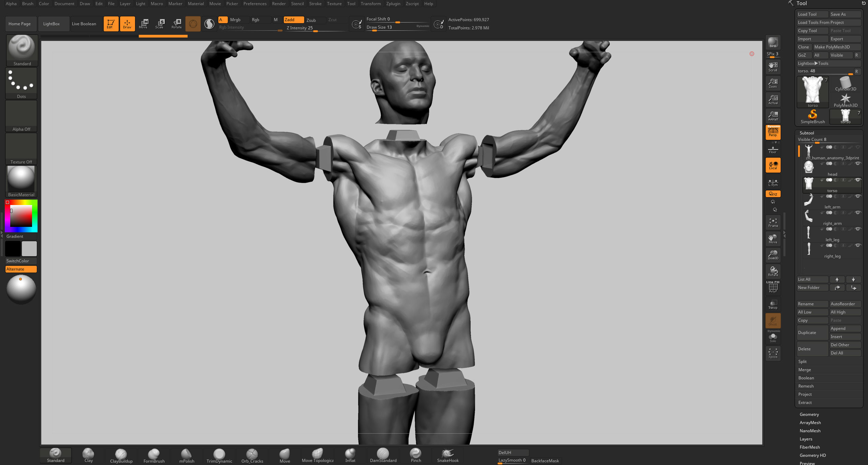Set Actual size view icon
The image size is (868, 465).
773,100
